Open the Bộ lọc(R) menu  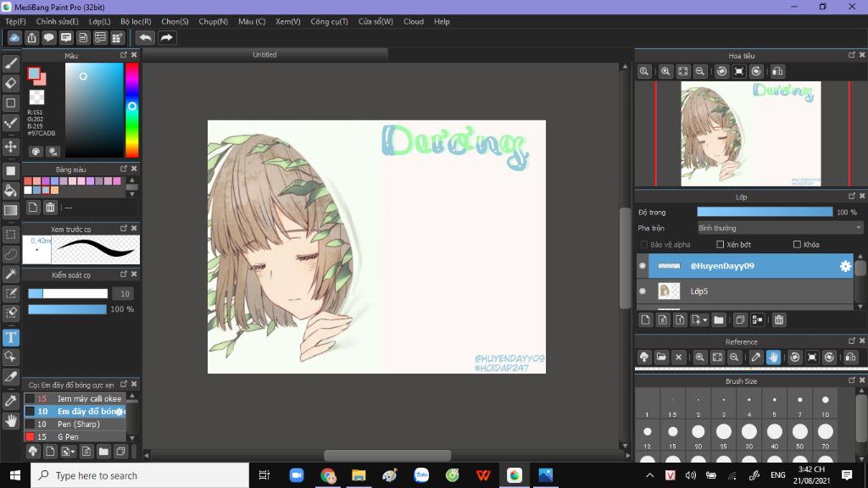point(136,21)
